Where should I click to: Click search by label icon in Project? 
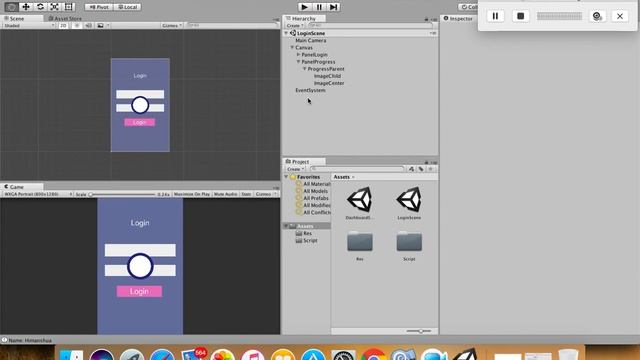[421, 169]
